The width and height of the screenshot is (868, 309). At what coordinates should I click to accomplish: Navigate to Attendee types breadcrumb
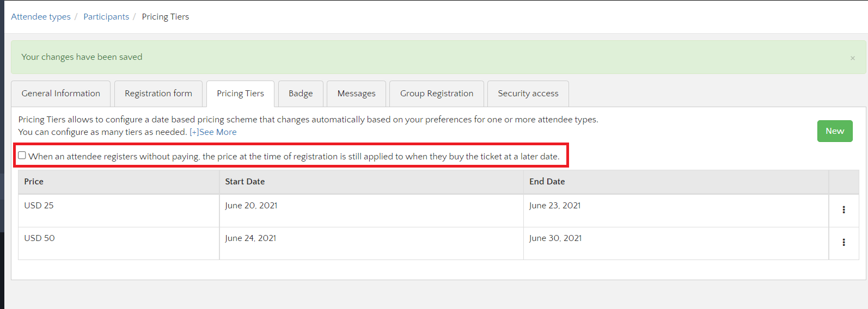click(41, 17)
